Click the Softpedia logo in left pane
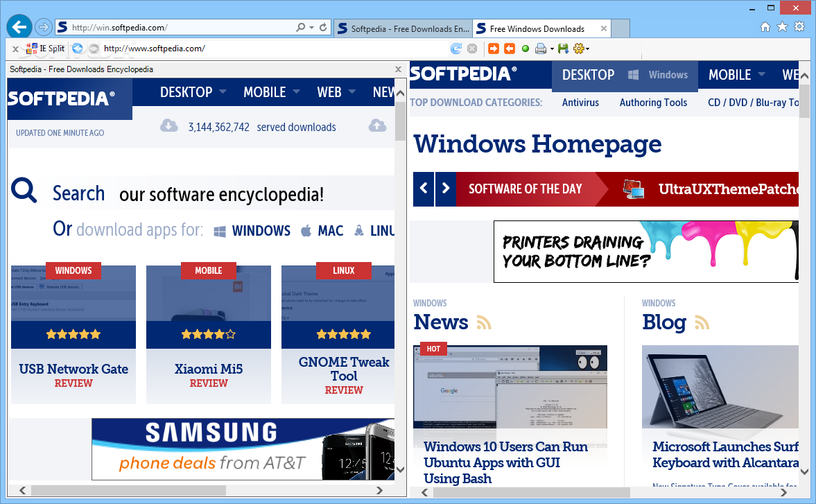This screenshot has width=816, height=504. tap(62, 98)
